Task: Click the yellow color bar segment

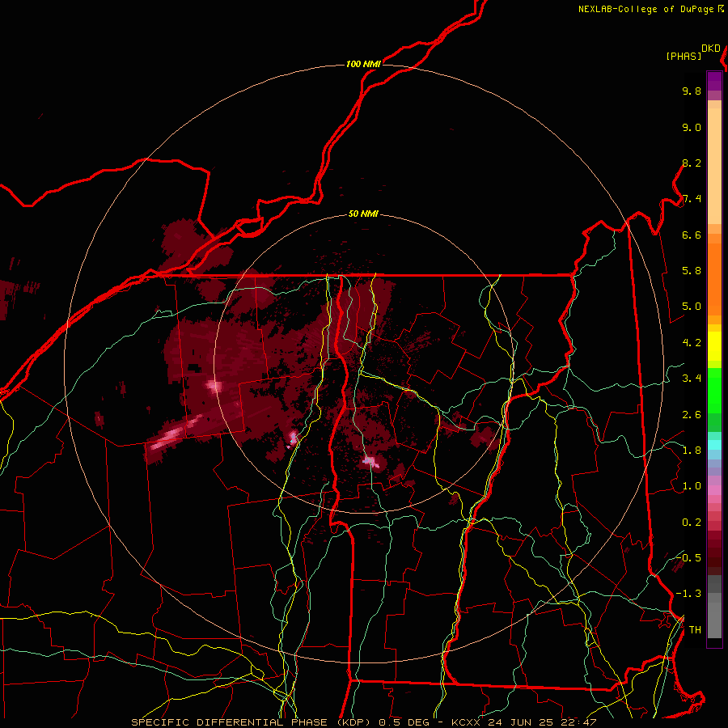Action: click(x=714, y=346)
